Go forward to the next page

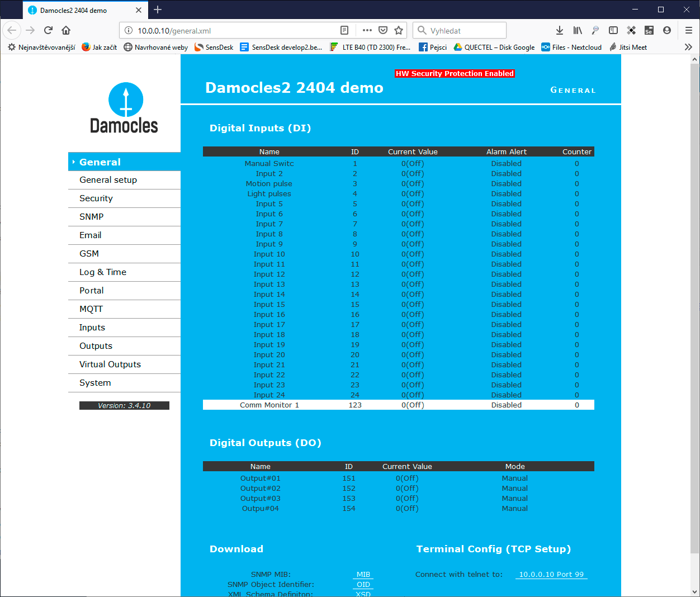click(x=30, y=30)
